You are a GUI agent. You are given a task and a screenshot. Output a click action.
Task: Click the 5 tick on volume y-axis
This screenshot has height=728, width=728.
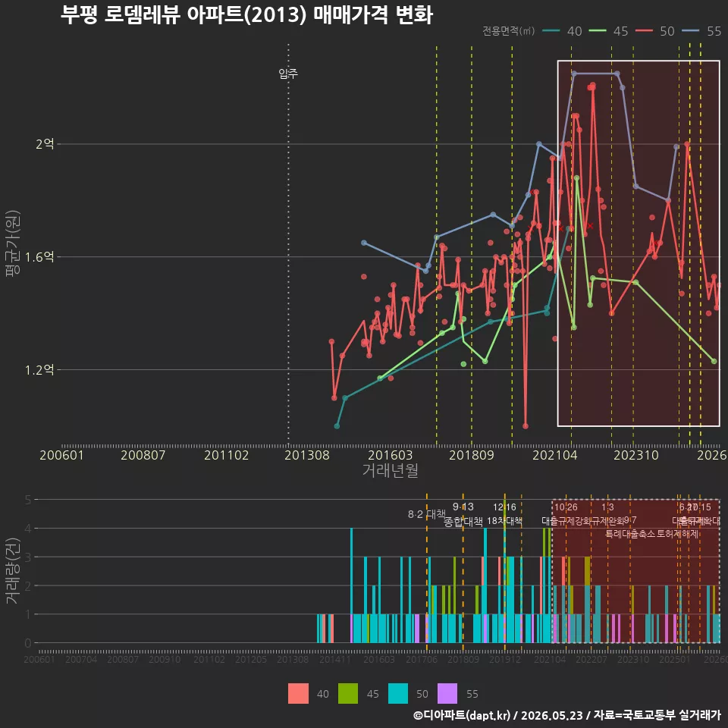[28, 500]
